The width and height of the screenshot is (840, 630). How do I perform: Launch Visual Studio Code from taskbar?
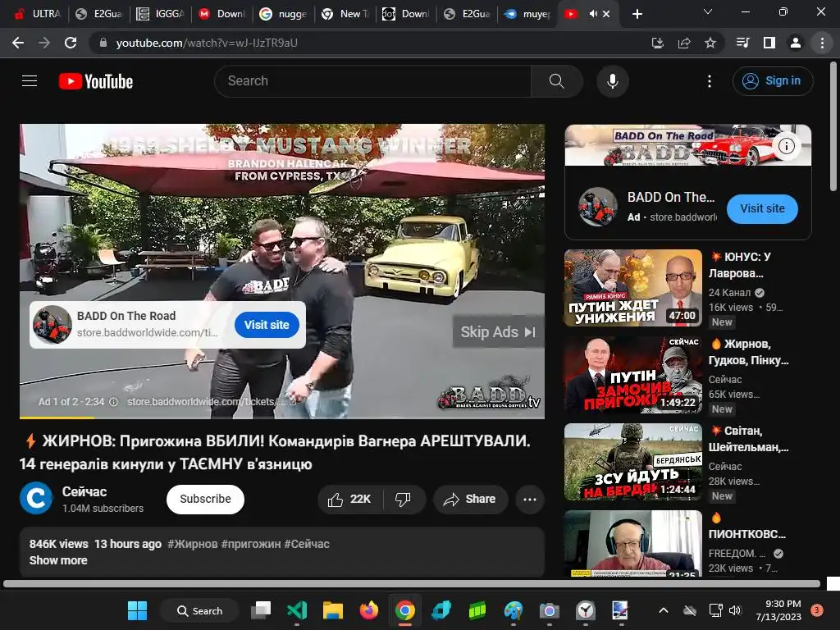pyautogui.click(x=297, y=610)
